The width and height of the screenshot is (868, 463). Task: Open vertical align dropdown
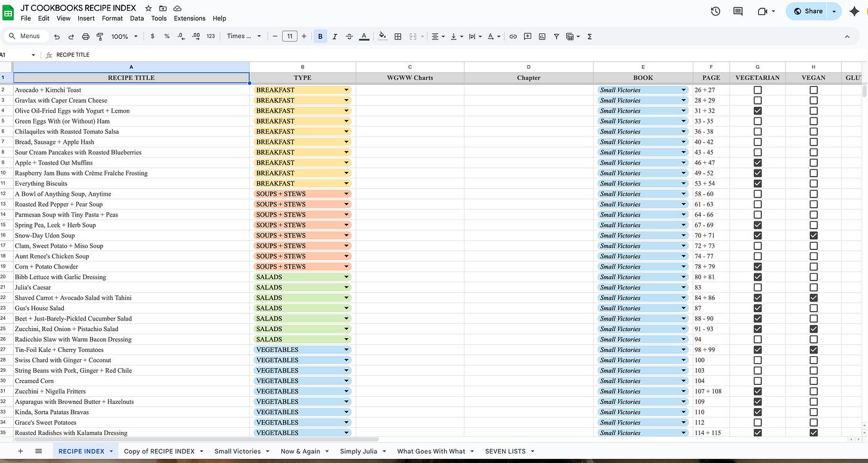pos(457,36)
